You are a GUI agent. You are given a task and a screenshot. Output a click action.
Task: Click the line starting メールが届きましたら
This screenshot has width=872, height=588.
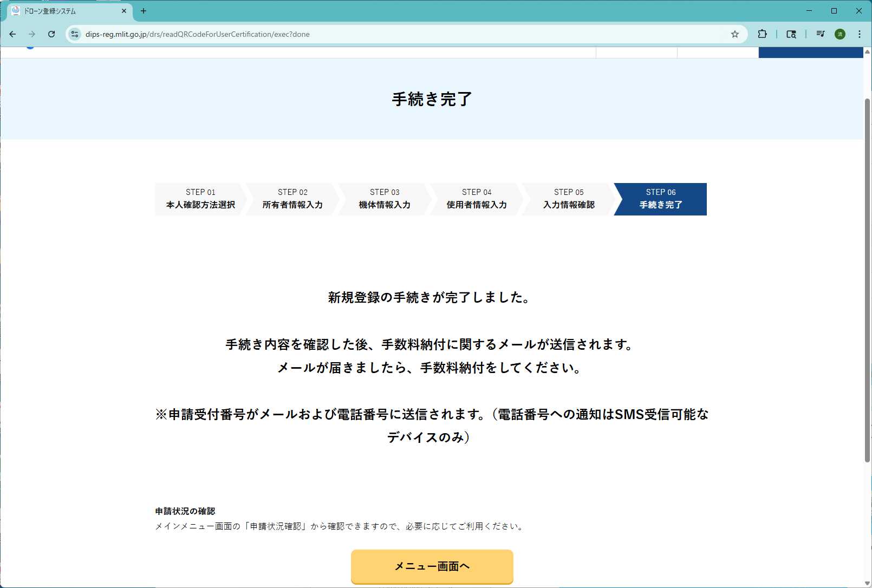pyautogui.click(x=430, y=368)
